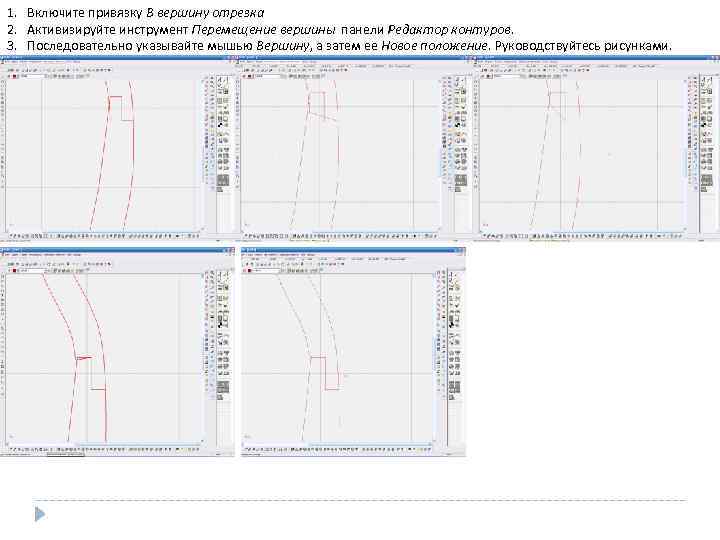Click the phrase 'Новое положение' in step 3
Screen dimensions: 720x540
tap(434, 46)
